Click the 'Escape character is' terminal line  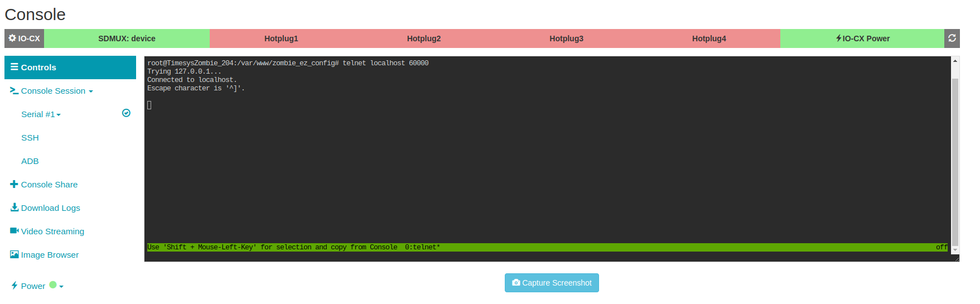click(196, 88)
